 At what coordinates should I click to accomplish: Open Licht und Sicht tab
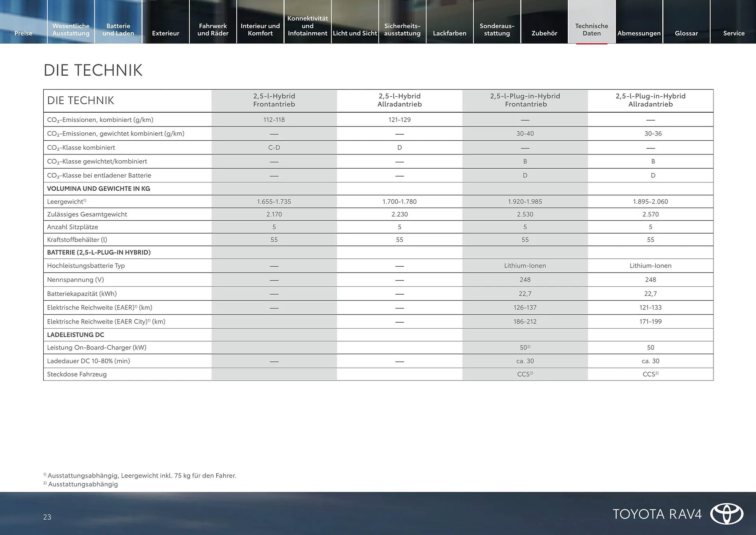coord(355,33)
